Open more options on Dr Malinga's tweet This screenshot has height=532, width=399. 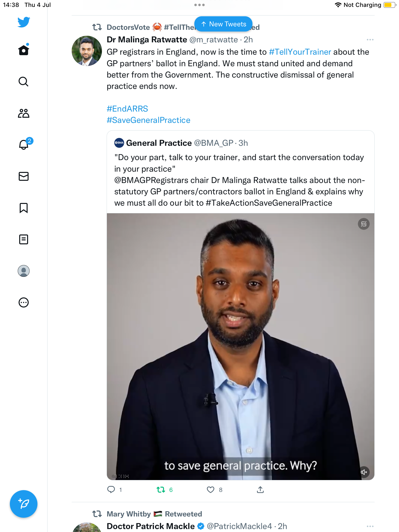click(x=370, y=40)
